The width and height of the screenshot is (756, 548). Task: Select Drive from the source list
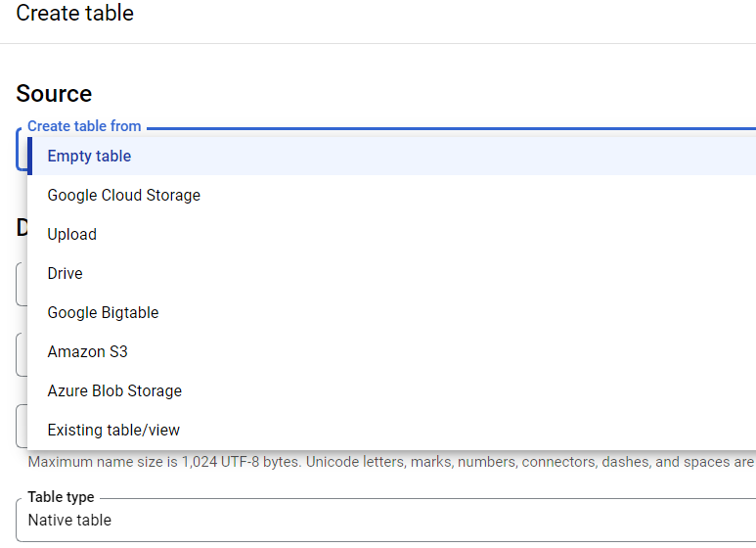point(391,273)
